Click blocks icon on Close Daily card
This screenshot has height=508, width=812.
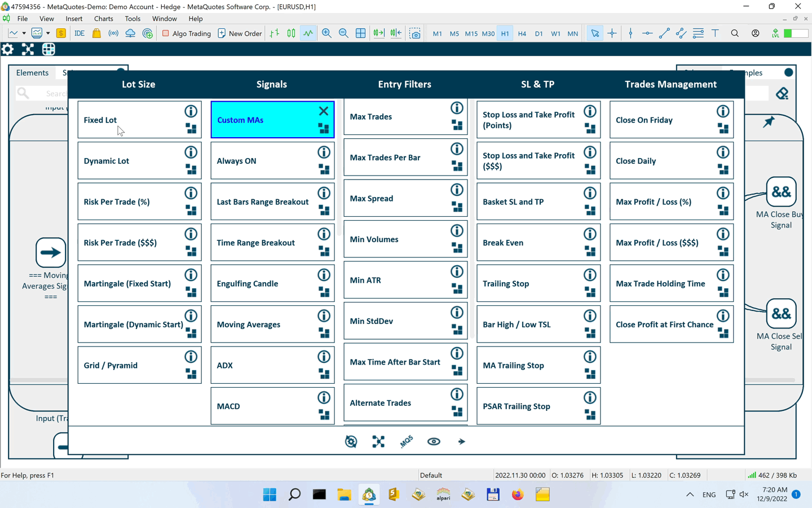coord(723,169)
